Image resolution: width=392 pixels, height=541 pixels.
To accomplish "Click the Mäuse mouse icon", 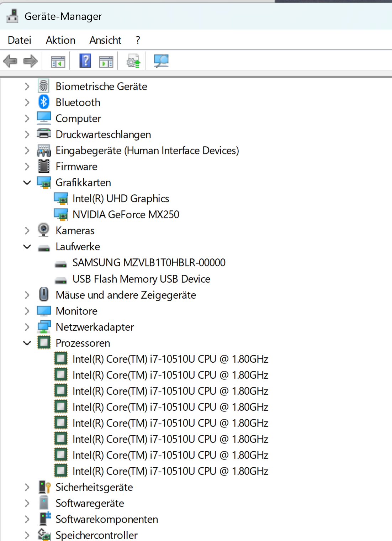I will 44,294.
